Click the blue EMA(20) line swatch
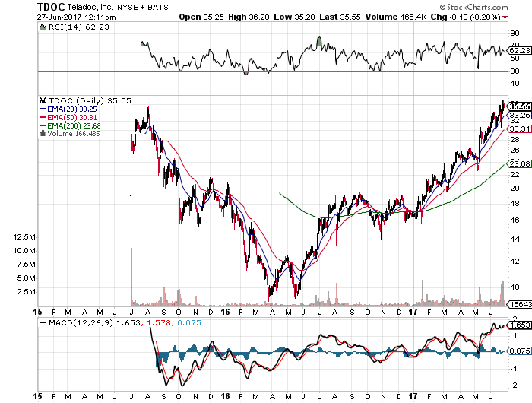The width and height of the screenshot is (532, 403). tap(43, 109)
